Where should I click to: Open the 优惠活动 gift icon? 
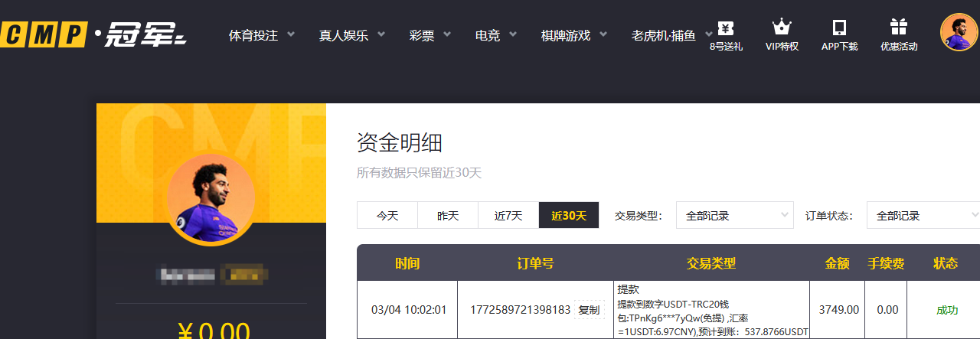coord(898,29)
